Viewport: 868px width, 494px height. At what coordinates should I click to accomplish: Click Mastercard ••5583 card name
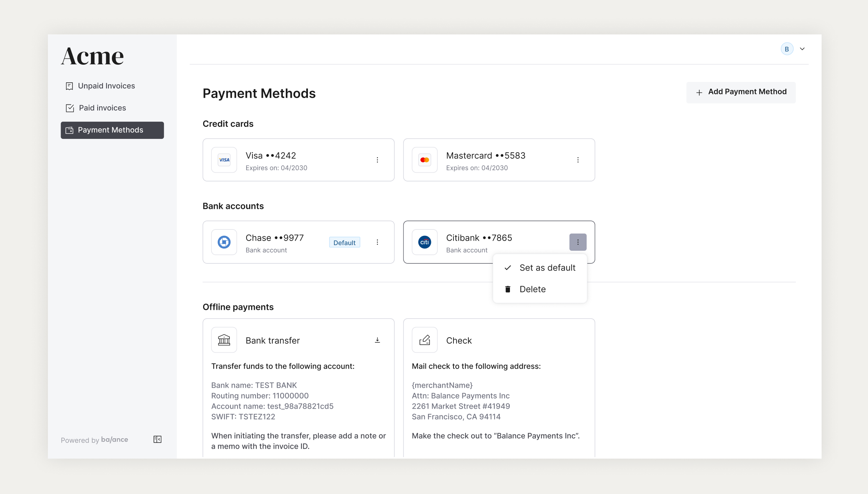pyautogui.click(x=486, y=156)
